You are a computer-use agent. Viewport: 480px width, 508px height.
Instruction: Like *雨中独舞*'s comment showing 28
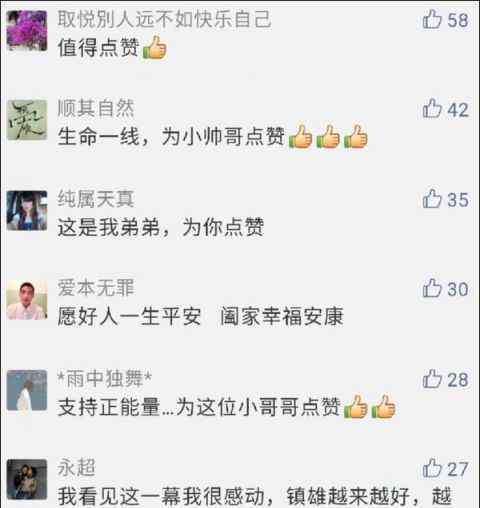[432, 379]
